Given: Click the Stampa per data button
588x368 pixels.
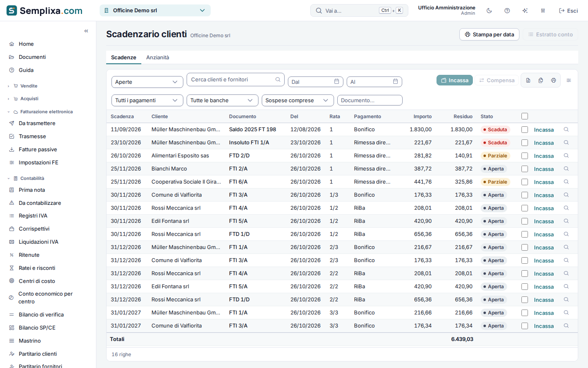Looking at the screenshot, I should point(489,35).
